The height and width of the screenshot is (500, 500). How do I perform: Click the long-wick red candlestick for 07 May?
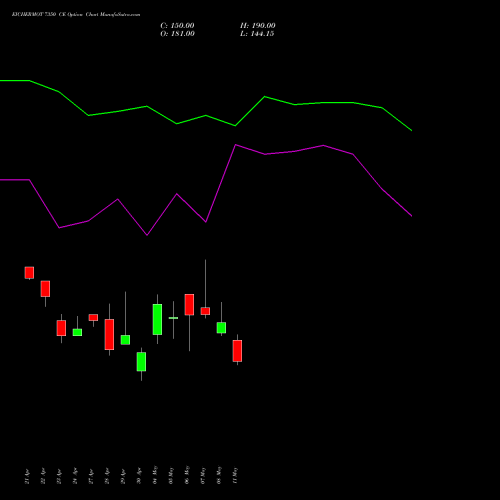coord(205,311)
